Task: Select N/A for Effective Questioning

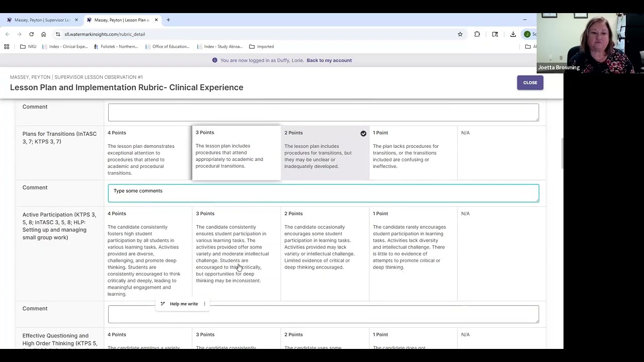Action: point(502,338)
